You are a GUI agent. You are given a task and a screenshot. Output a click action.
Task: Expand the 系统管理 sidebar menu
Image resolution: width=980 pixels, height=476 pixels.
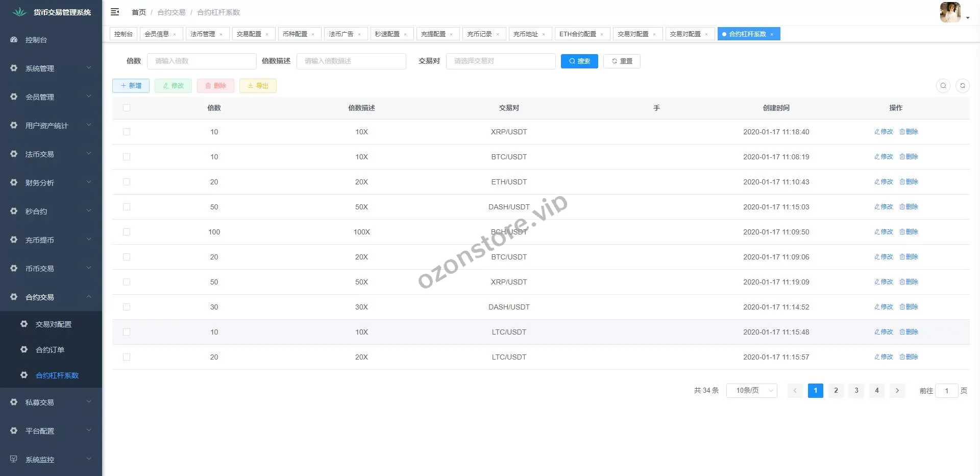click(51, 68)
